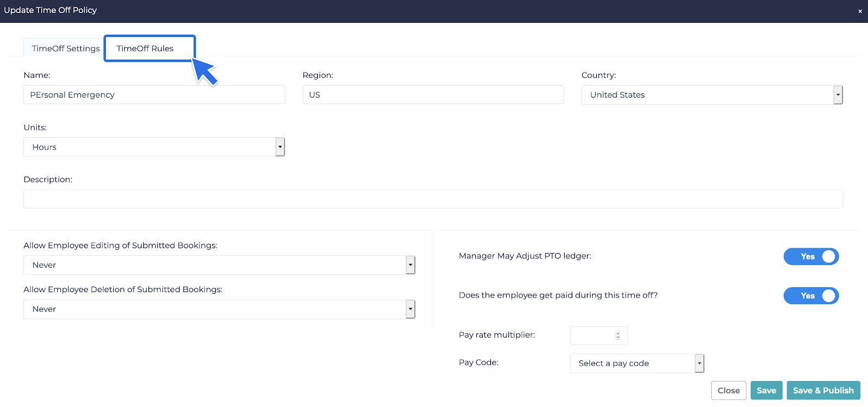
Task: Expand the Pay Code selector
Action: click(699, 363)
